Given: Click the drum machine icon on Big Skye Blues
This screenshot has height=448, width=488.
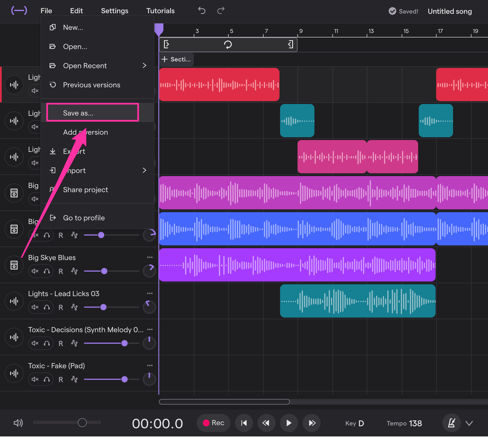Looking at the screenshot, I should (x=14, y=265).
